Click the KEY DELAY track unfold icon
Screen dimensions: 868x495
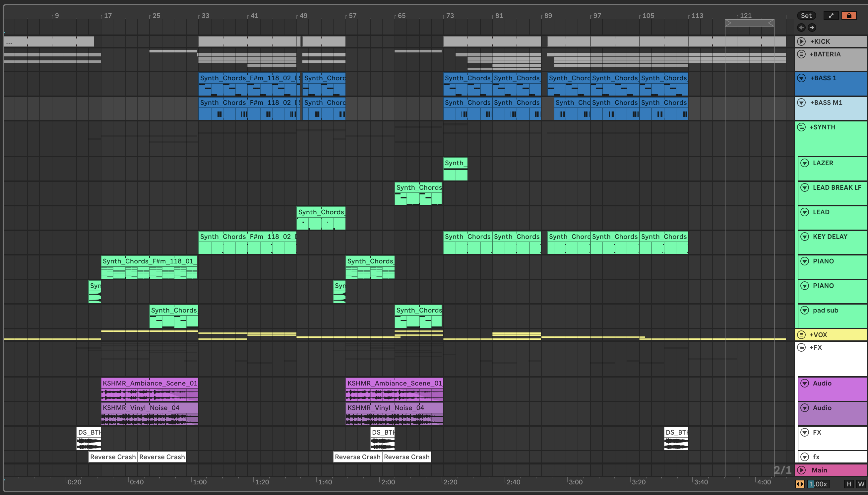[x=804, y=237]
